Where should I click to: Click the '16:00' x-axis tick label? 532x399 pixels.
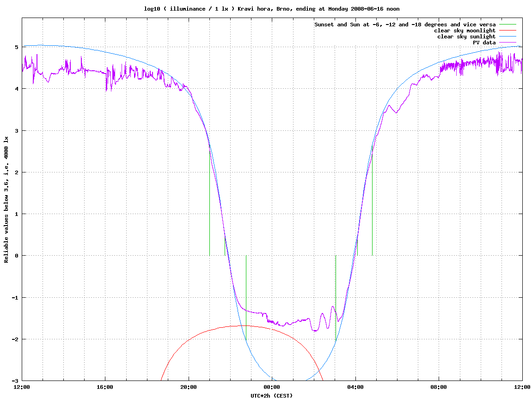(x=105, y=387)
